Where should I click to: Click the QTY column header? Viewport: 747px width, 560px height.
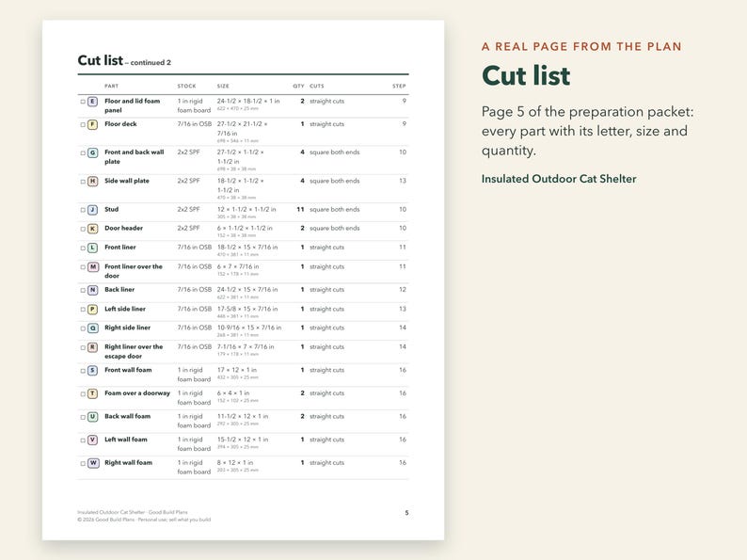(x=298, y=87)
